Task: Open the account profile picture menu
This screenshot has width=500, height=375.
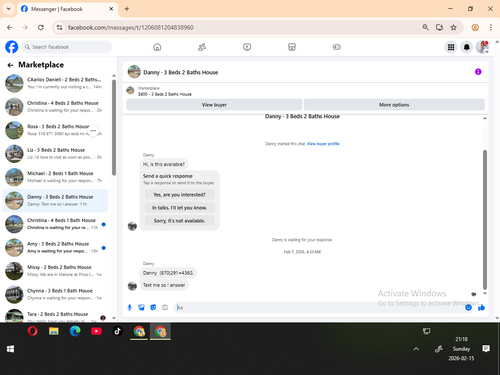Action: coord(482,47)
